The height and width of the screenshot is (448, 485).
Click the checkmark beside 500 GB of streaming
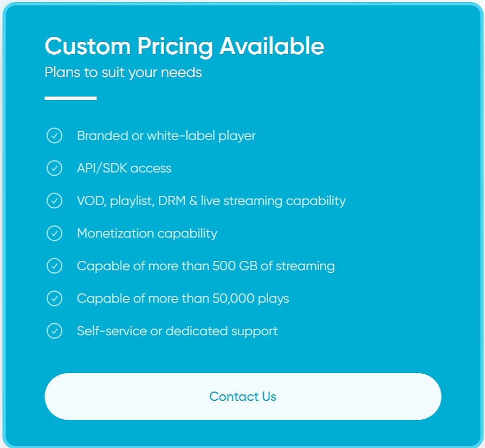point(54,266)
